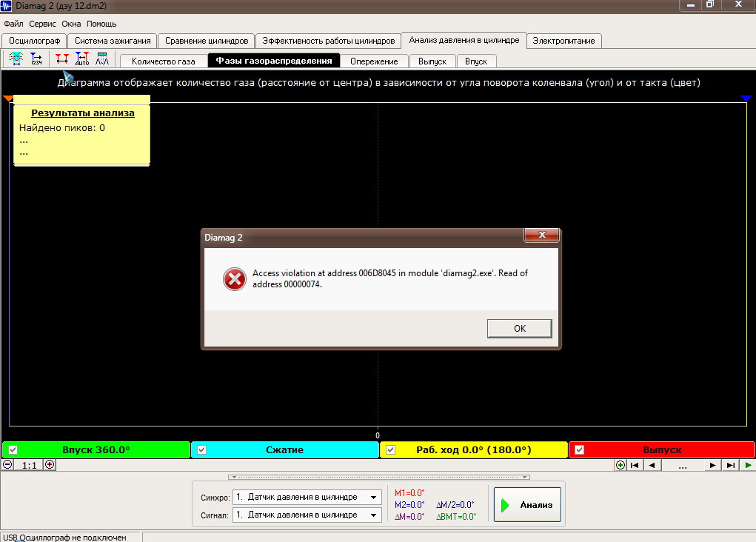Screen dimensions: 756x542
Task: Click the waveform band measurement toolbar icon
Action: [x=16, y=58]
